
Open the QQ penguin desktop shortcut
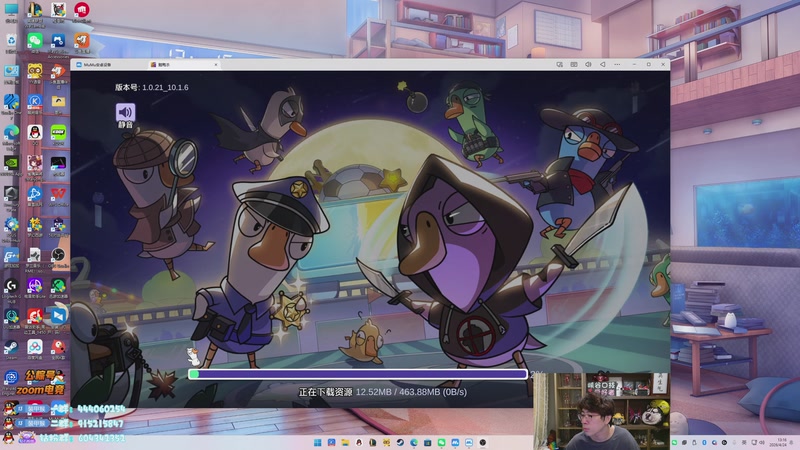pos(35,135)
